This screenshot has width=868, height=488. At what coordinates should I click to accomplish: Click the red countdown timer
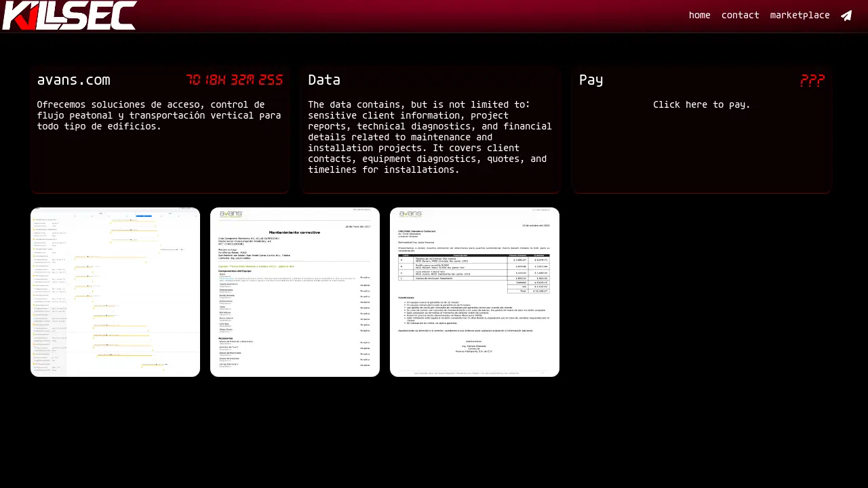click(x=235, y=80)
